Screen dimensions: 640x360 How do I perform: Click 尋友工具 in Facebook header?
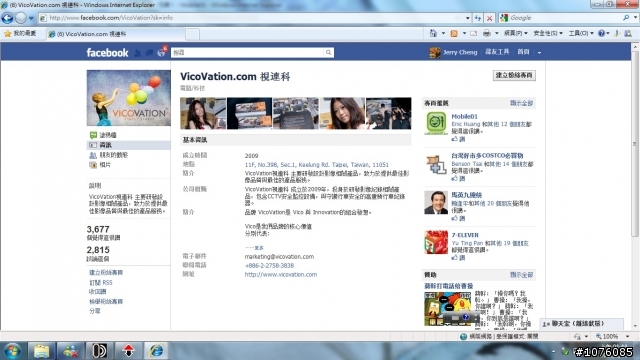[497, 52]
